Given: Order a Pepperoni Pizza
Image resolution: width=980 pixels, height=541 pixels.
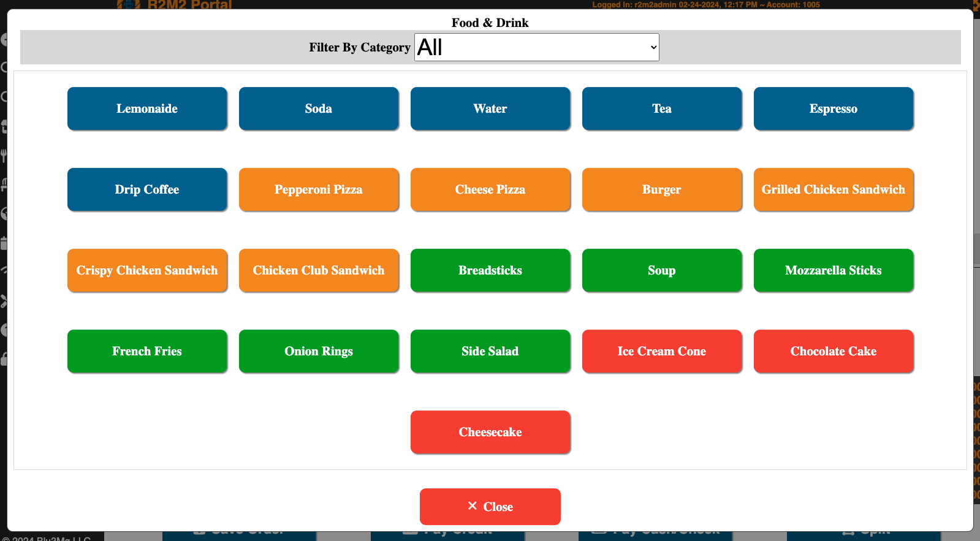Looking at the screenshot, I should 319,189.
